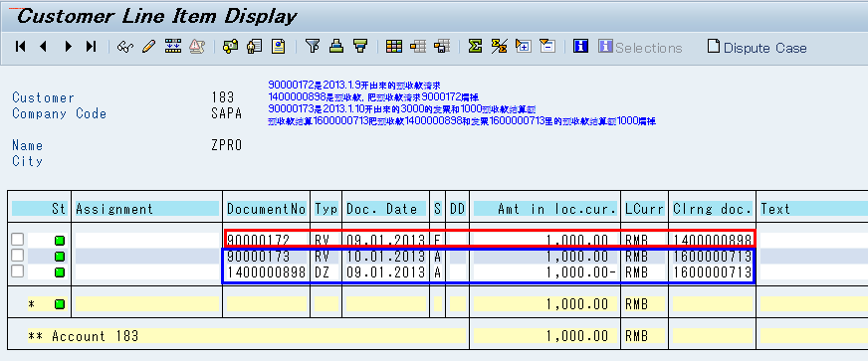Click the save layout icon
This screenshot has width=868, height=361.
click(442, 47)
